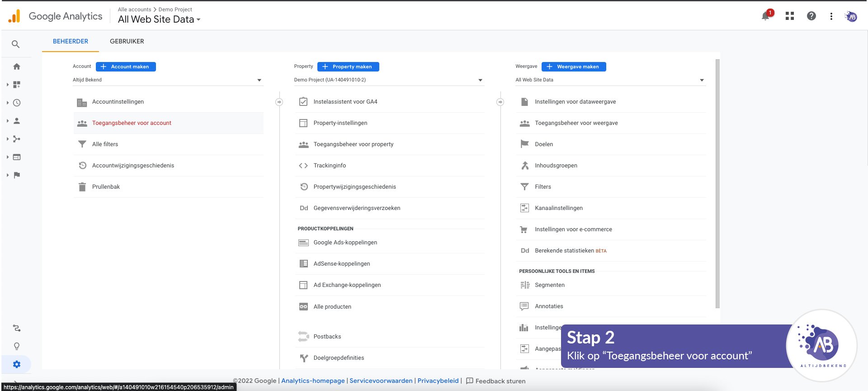Open the Demo Project property dropdown
The height and width of the screenshot is (391, 868).
coord(389,80)
